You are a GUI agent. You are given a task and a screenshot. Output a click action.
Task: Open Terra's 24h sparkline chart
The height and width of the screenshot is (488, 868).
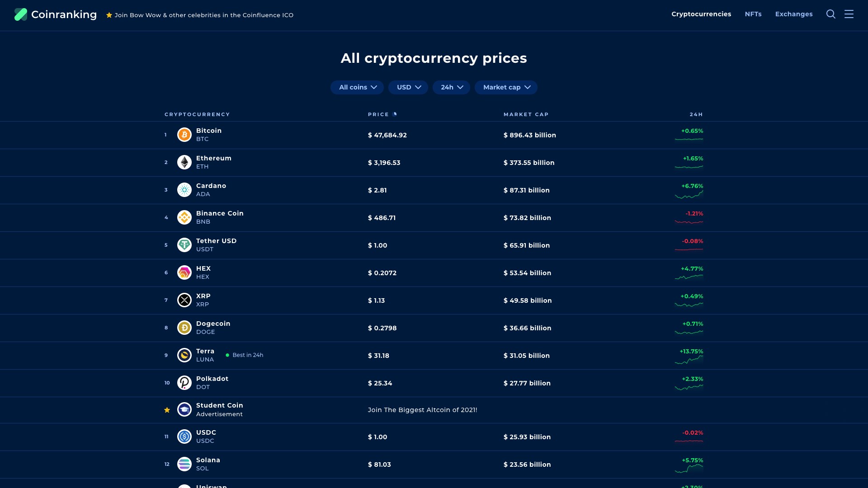(689, 360)
